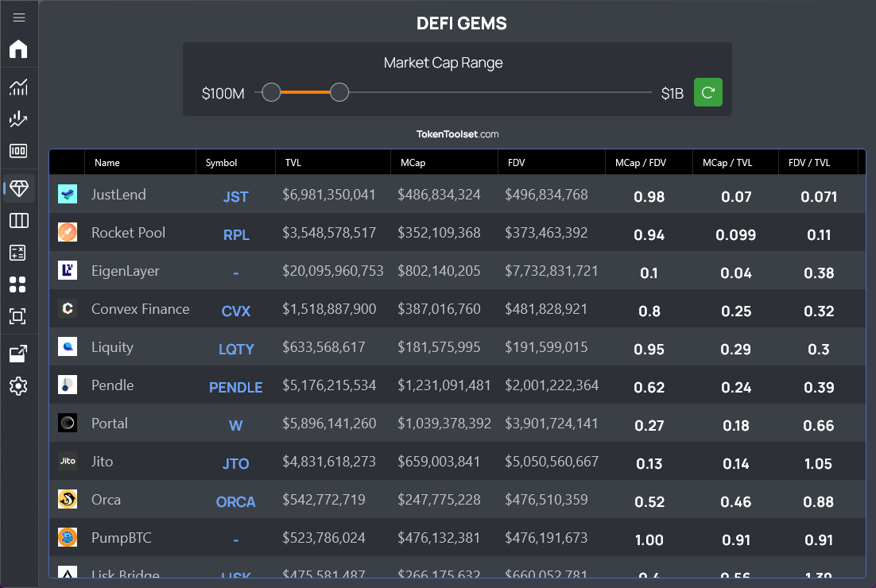The height and width of the screenshot is (588, 876).
Task: Open the four-squares apps grid icon
Action: tap(17, 284)
